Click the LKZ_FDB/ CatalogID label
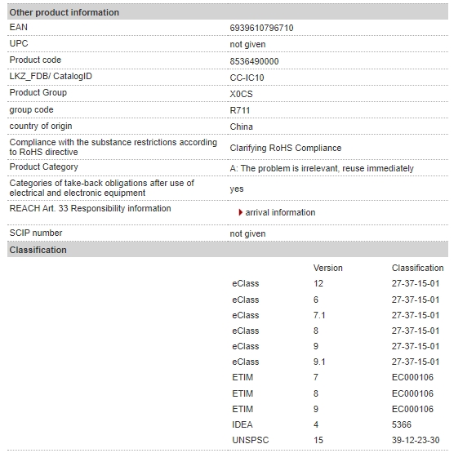476x453 pixels. pyautogui.click(x=51, y=76)
